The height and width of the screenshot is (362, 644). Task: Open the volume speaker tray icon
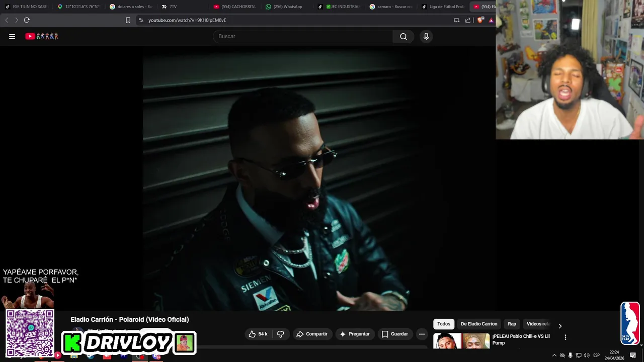click(587, 355)
